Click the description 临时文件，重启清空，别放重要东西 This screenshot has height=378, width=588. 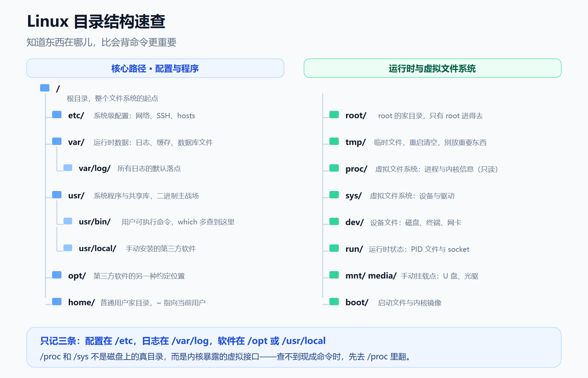(430, 143)
